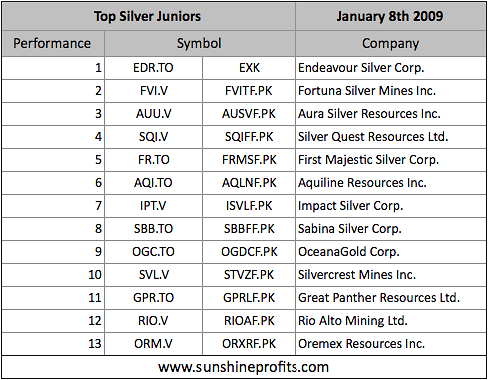
Task: Click the SQI.V symbol cell
Action: tap(153, 137)
